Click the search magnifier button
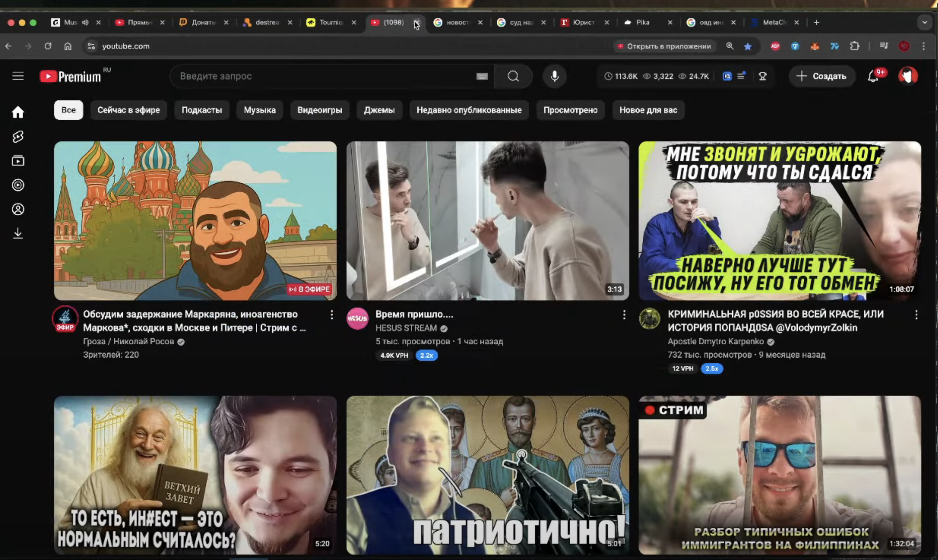The image size is (938, 560). coord(513,76)
